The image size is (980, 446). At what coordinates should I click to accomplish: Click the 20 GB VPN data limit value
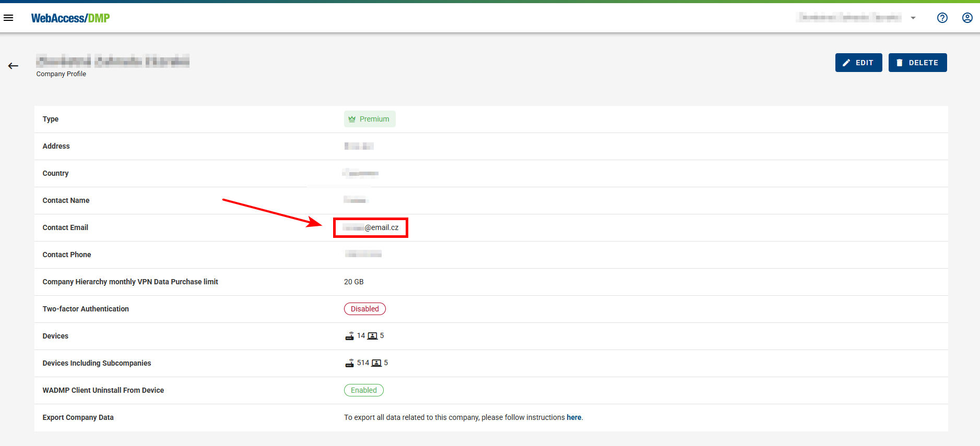(x=353, y=282)
